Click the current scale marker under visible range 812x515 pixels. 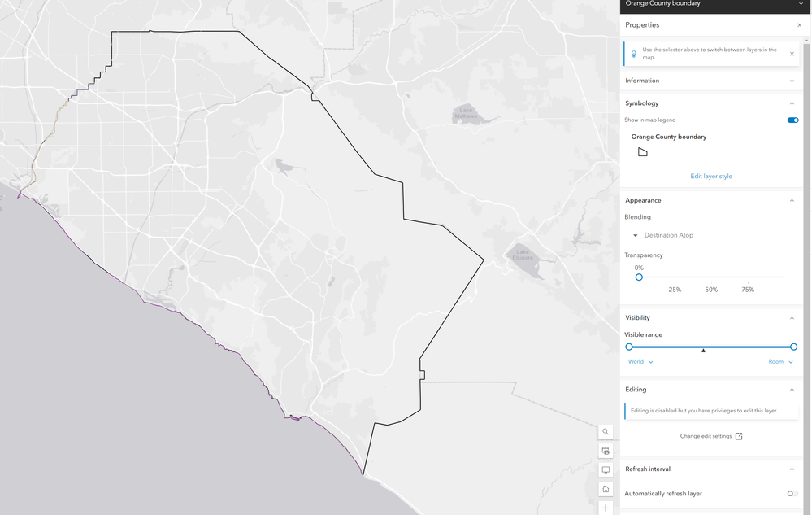tap(703, 351)
